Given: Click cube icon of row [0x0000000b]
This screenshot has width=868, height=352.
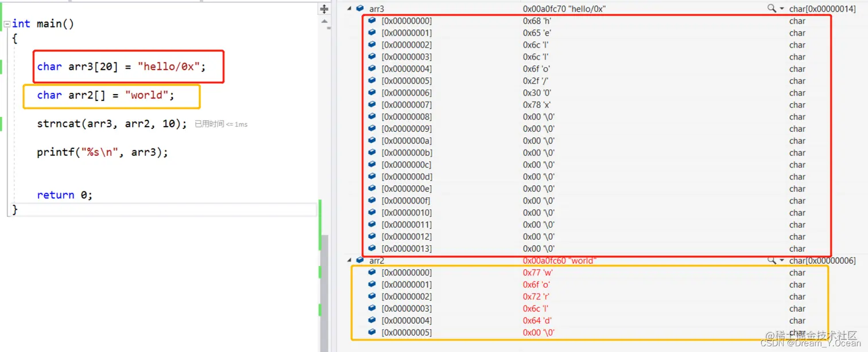Looking at the screenshot, I should tap(372, 152).
